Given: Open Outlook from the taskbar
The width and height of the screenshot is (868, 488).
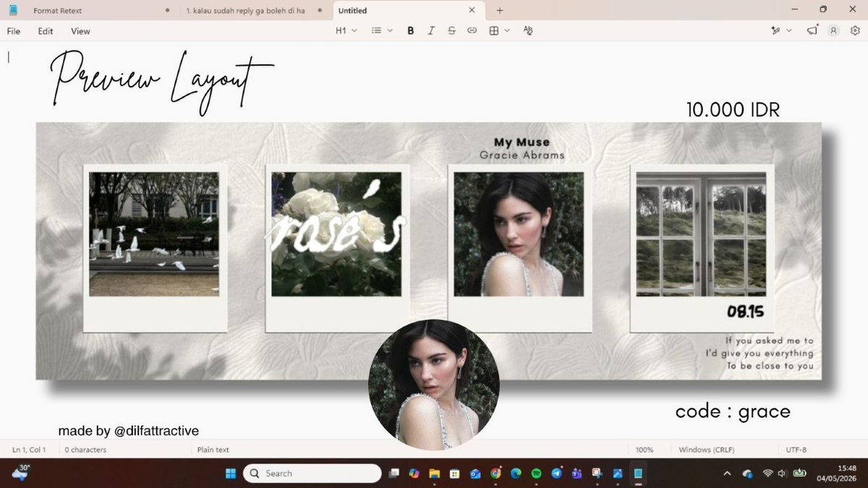Looking at the screenshot, I should [475, 474].
